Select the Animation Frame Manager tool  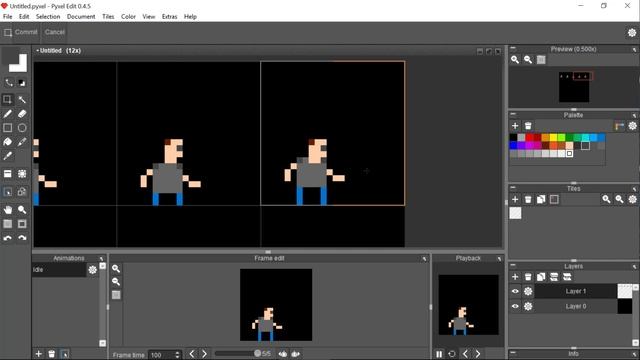point(7,191)
